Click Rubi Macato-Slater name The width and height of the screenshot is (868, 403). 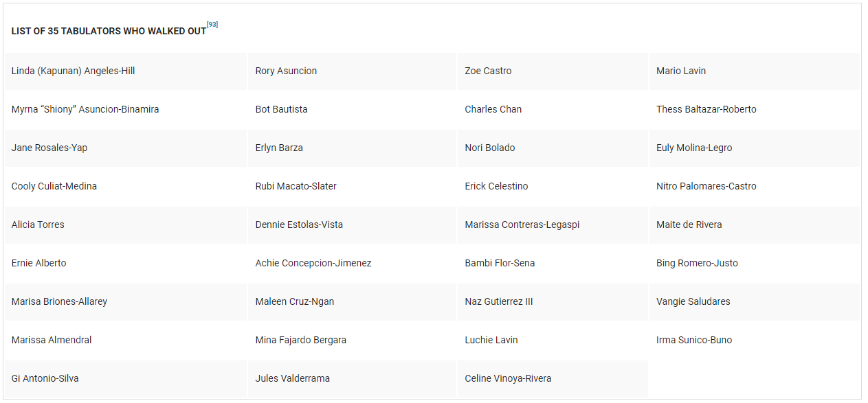point(296,186)
